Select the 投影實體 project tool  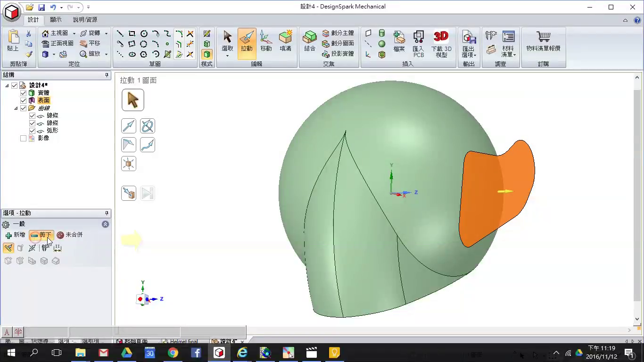338,54
